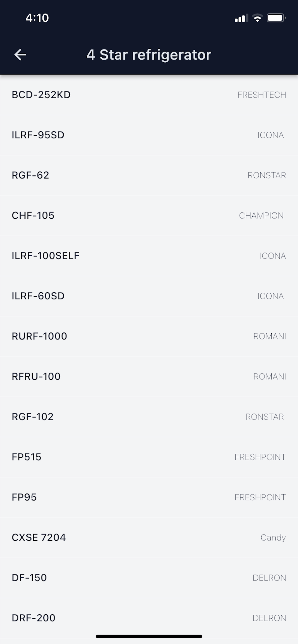Open the DRF-200 entry
Viewport: 298px width, 644px height.
point(149,618)
